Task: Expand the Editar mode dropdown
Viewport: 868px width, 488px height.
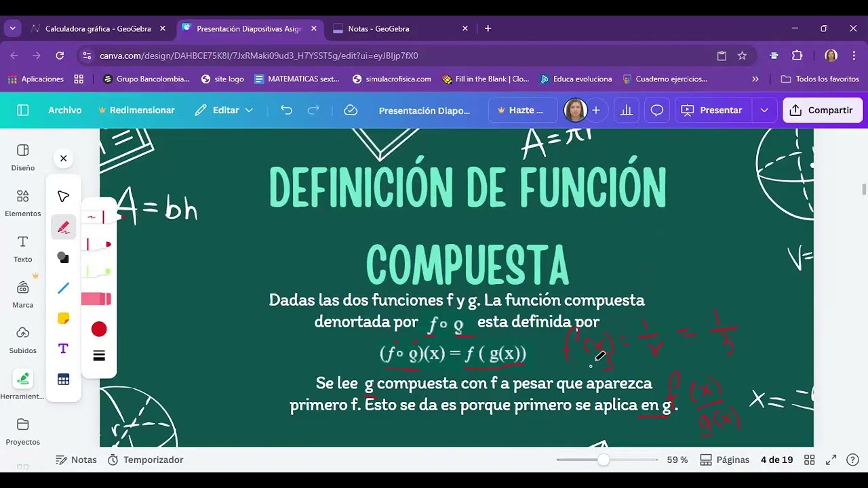Action: coord(223,110)
